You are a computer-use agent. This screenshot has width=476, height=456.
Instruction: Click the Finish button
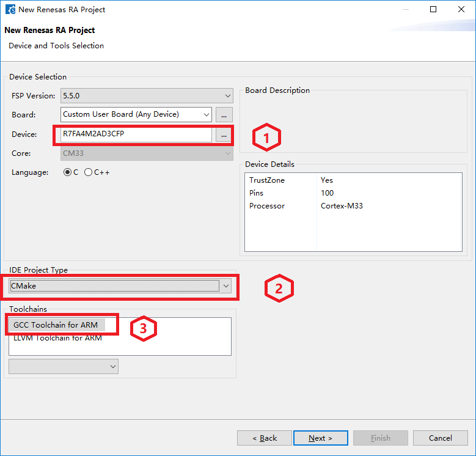pos(381,438)
